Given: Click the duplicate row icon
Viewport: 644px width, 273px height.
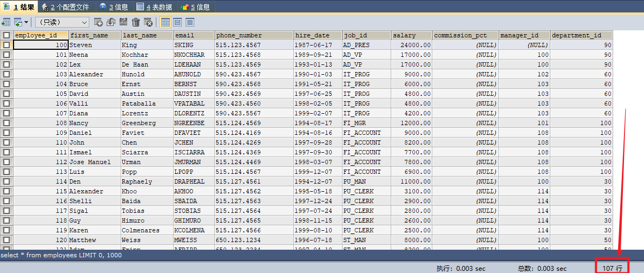Looking at the screenshot, I should click(111, 22).
